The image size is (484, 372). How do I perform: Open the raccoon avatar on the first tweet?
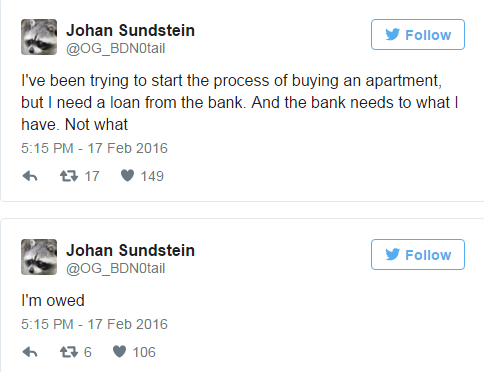[39, 37]
